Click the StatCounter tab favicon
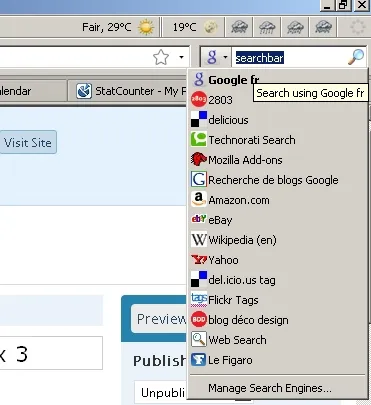371x405 pixels. click(84, 91)
